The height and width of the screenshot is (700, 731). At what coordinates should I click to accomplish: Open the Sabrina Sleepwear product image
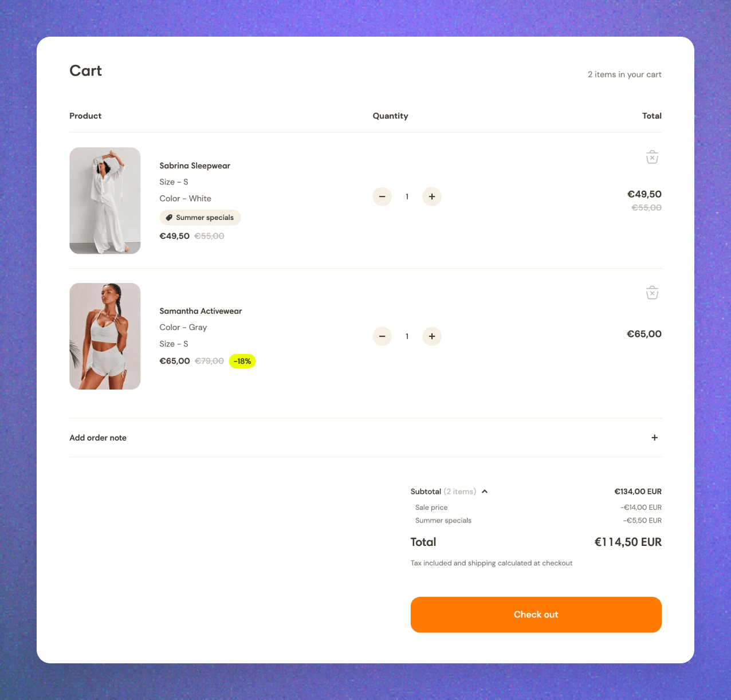click(x=105, y=200)
